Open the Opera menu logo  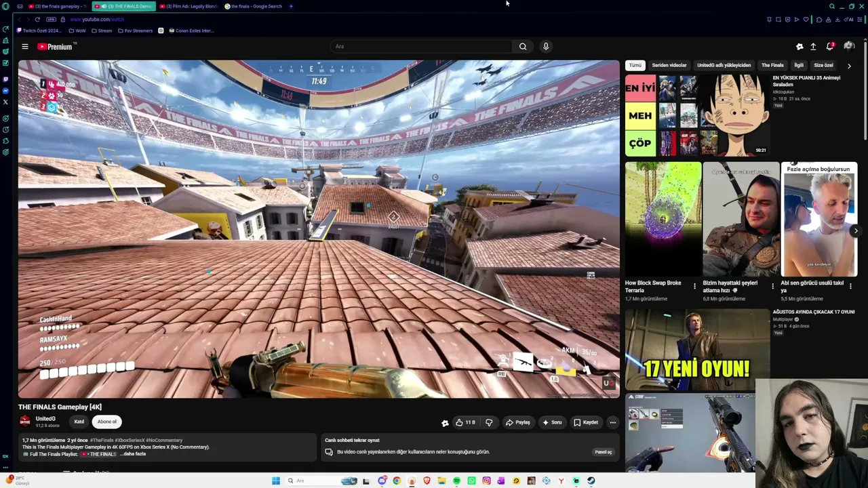pos(6,6)
